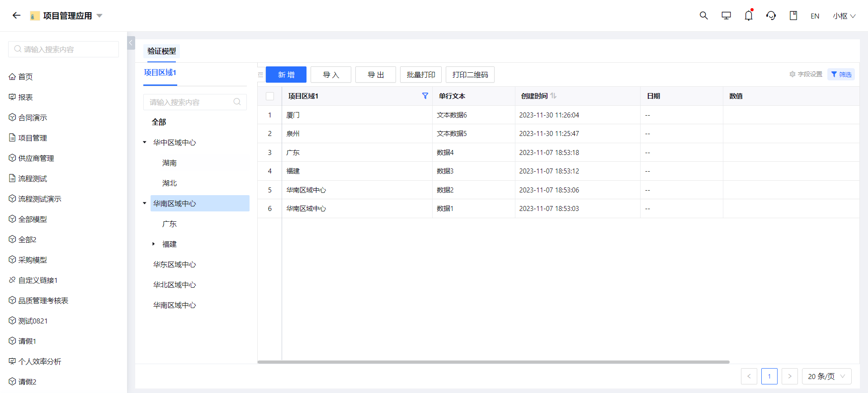Expand the 福建 tree node
Viewport: 868px width, 393px height.
[154, 244]
